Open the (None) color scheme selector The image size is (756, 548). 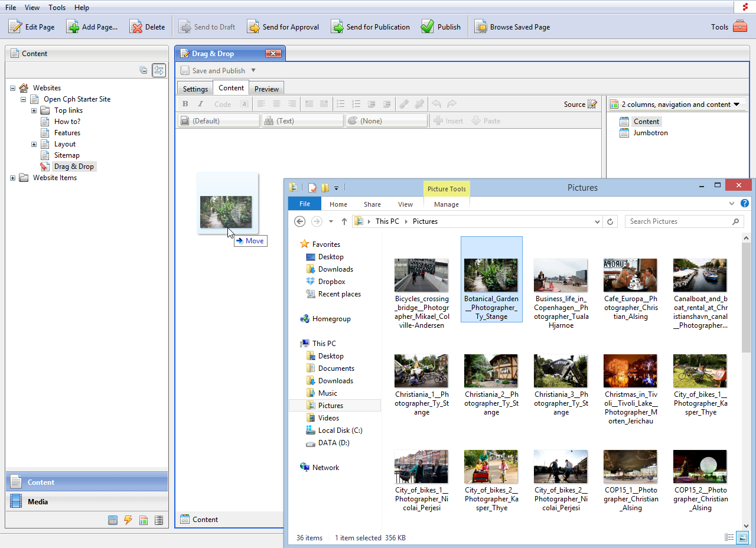point(387,120)
